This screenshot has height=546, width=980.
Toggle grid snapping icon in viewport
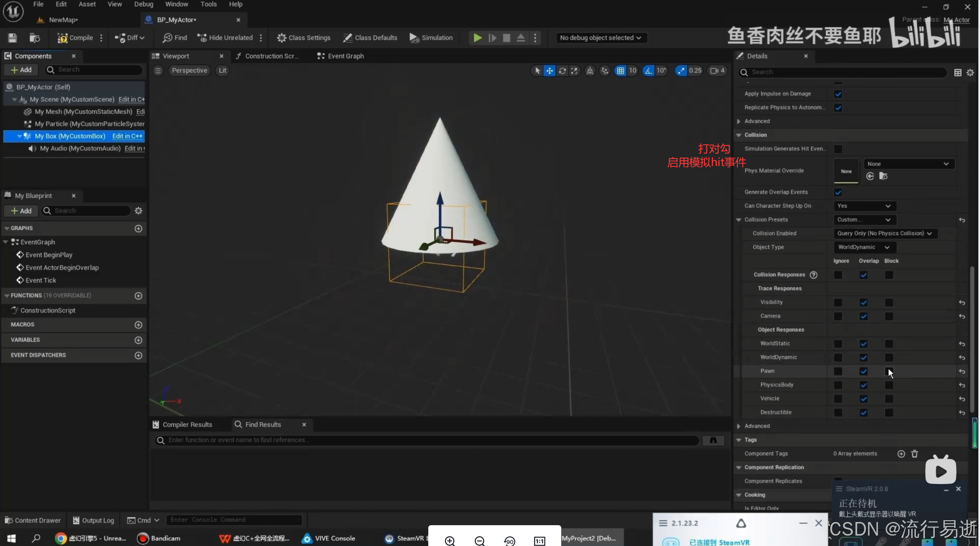[620, 71]
